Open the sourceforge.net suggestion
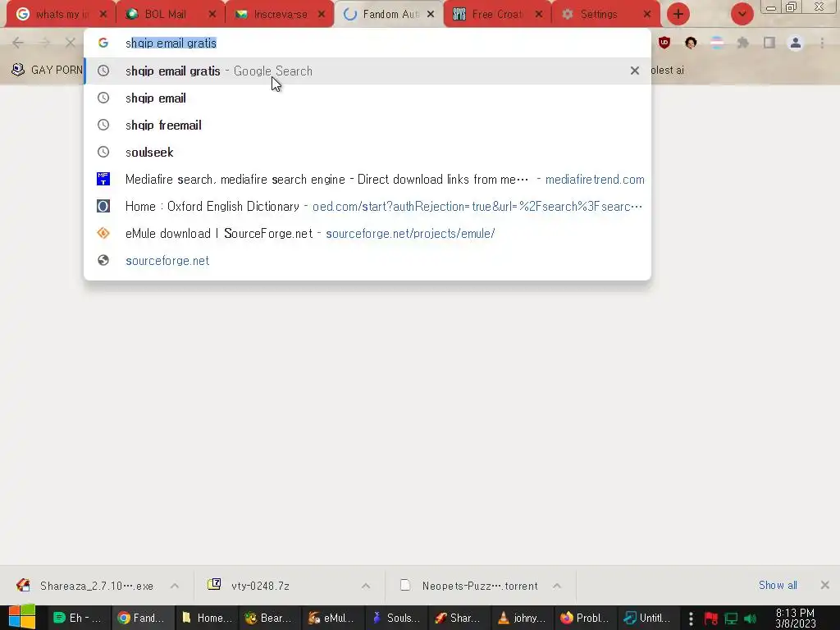This screenshot has width=840, height=630. (x=367, y=260)
